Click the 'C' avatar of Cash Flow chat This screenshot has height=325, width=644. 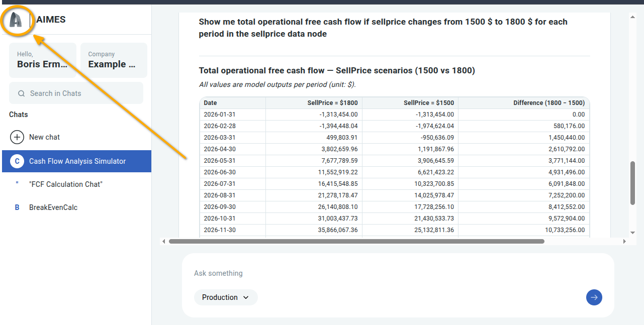(x=17, y=161)
